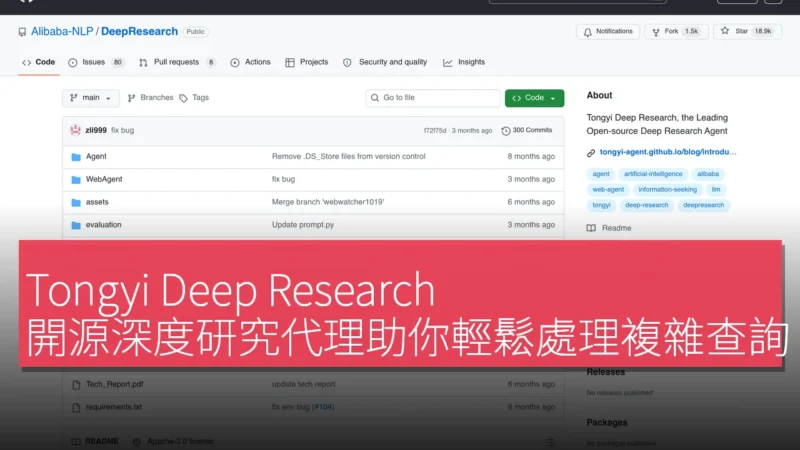800x450 pixels.
Task: Click the Projects table icon
Action: click(290, 63)
